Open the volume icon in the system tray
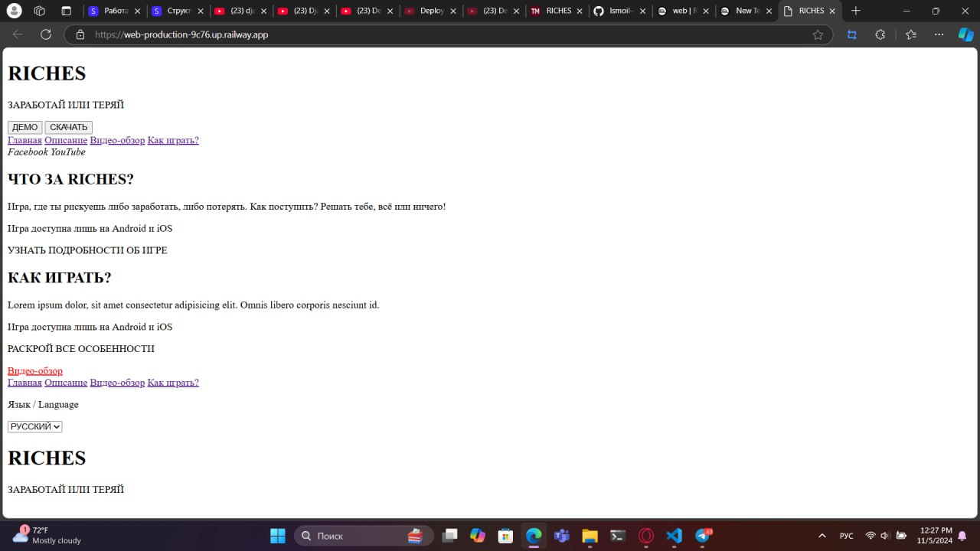 tap(886, 536)
